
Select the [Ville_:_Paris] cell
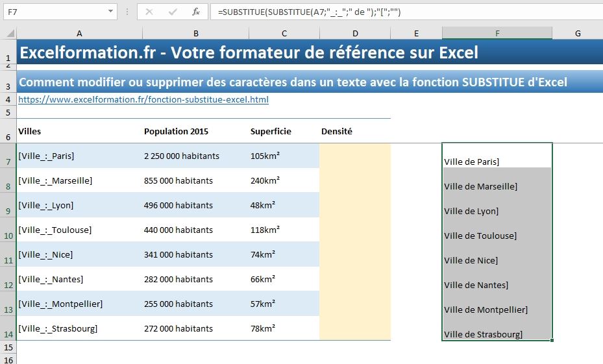pyautogui.click(x=78, y=156)
